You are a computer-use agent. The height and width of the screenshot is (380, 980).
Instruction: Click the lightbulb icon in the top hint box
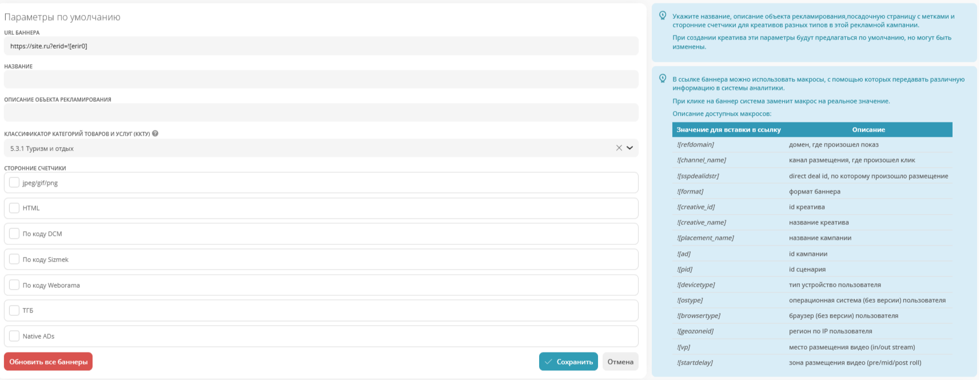point(663,15)
